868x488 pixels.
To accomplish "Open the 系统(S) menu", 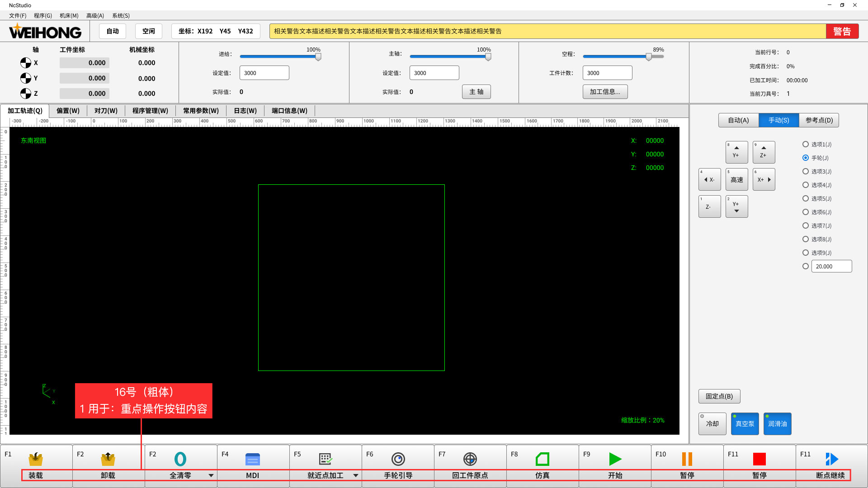I will click(121, 15).
